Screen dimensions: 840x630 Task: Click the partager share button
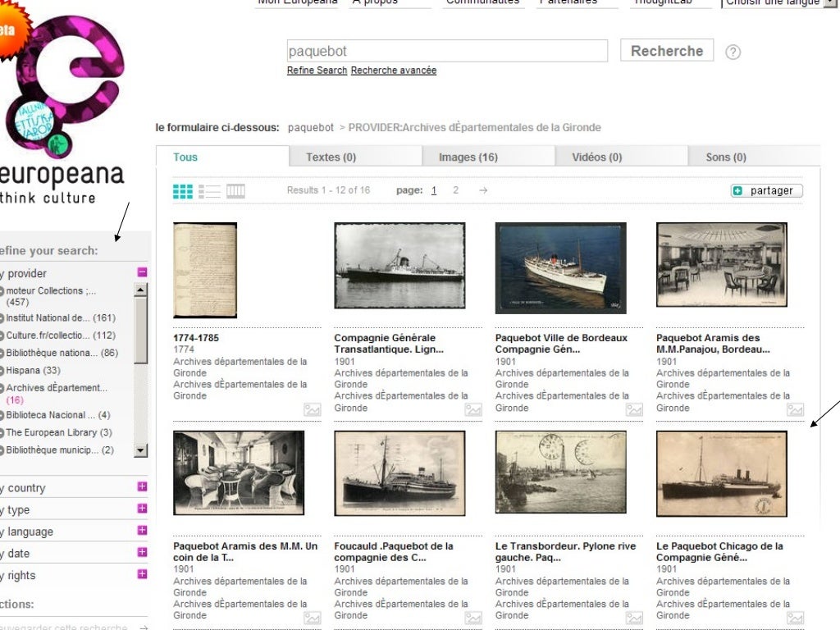click(767, 190)
